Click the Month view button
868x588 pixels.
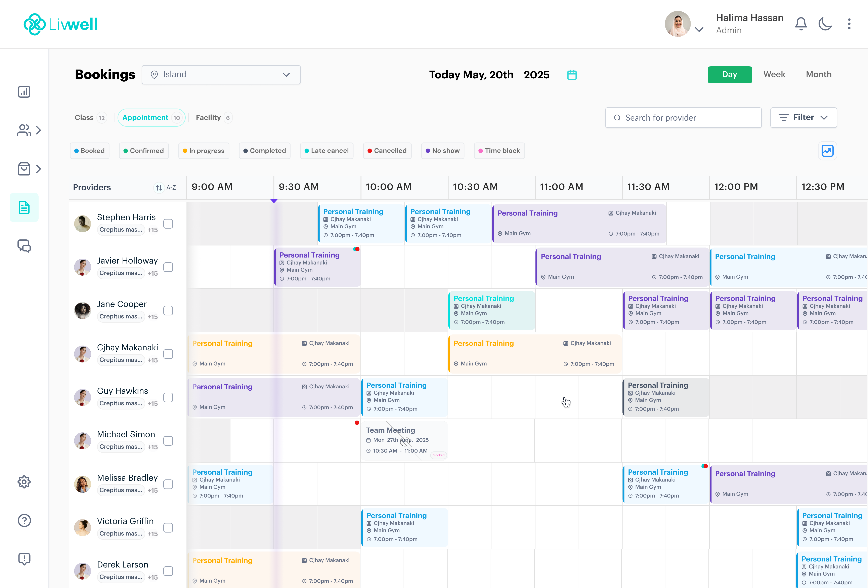pos(818,74)
